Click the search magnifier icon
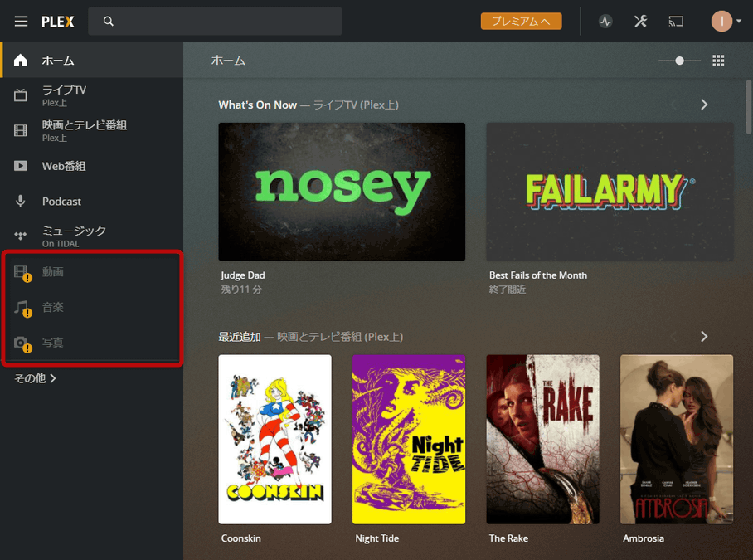Viewport: 753px width, 560px height. [109, 21]
